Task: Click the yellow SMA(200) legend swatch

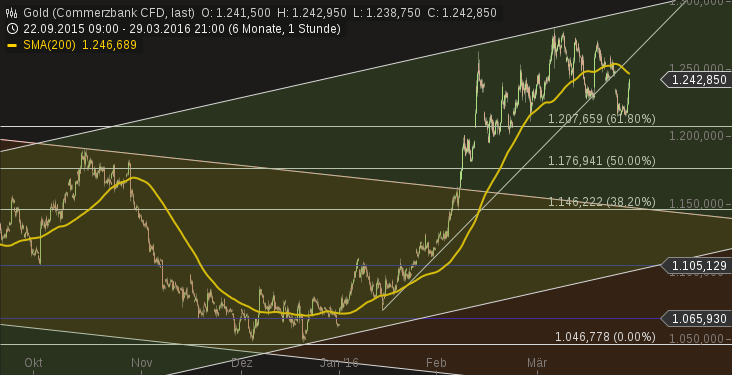Action: [x=13, y=45]
